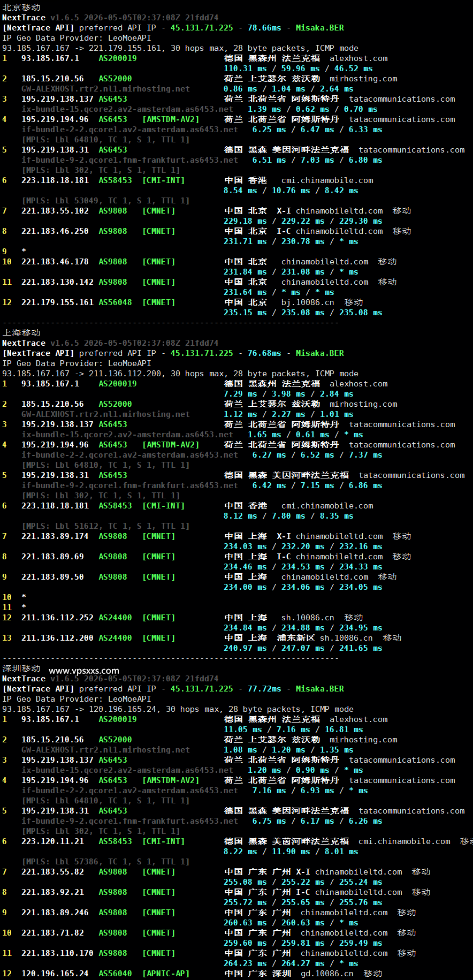Click hop IP 211.136.112.252
This screenshot has width=473, height=980.
(x=57, y=618)
